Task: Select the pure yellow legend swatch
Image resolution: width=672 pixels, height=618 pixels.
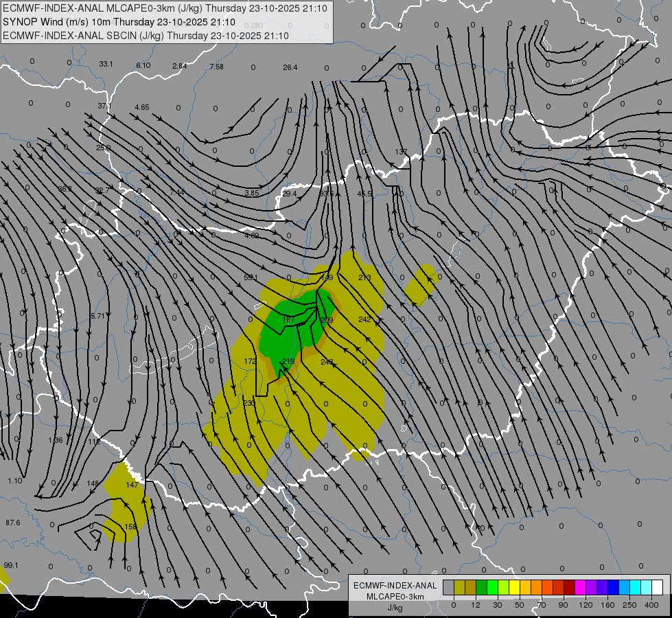Action: pyautogui.click(x=515, y=588)
